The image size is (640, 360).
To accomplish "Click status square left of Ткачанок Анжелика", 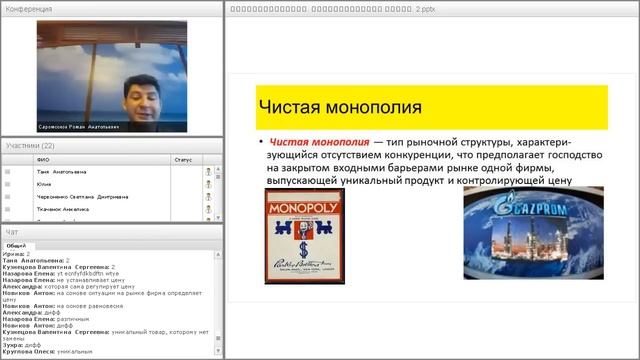I will (7, 209).
